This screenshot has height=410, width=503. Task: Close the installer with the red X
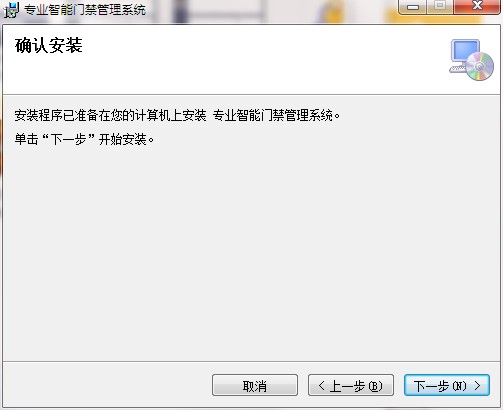tap(477, 6)
